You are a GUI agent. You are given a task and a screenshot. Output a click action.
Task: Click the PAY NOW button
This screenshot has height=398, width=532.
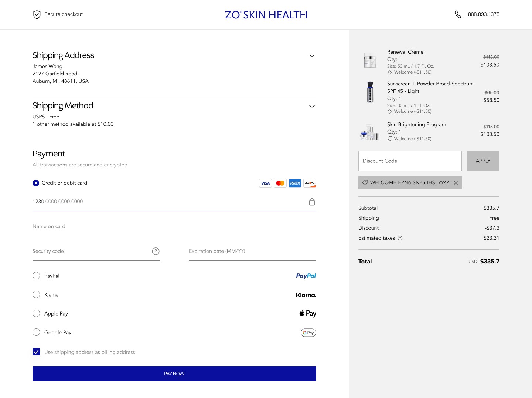pos(174,374)
